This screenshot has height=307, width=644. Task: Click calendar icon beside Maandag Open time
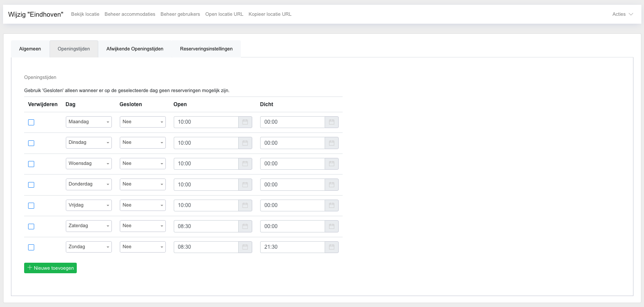[245, 122]
